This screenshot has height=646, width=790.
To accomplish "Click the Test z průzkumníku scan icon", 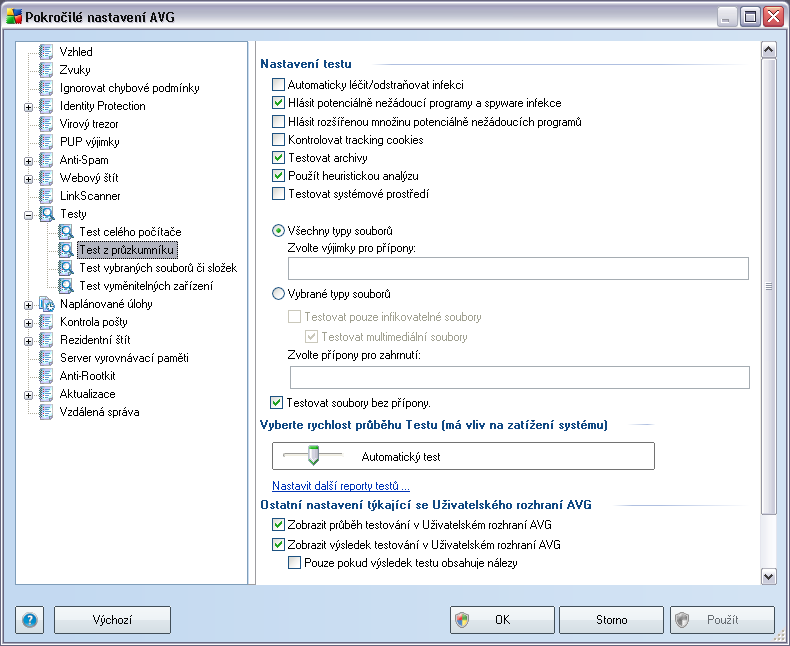I will click(x=65, y=249).
